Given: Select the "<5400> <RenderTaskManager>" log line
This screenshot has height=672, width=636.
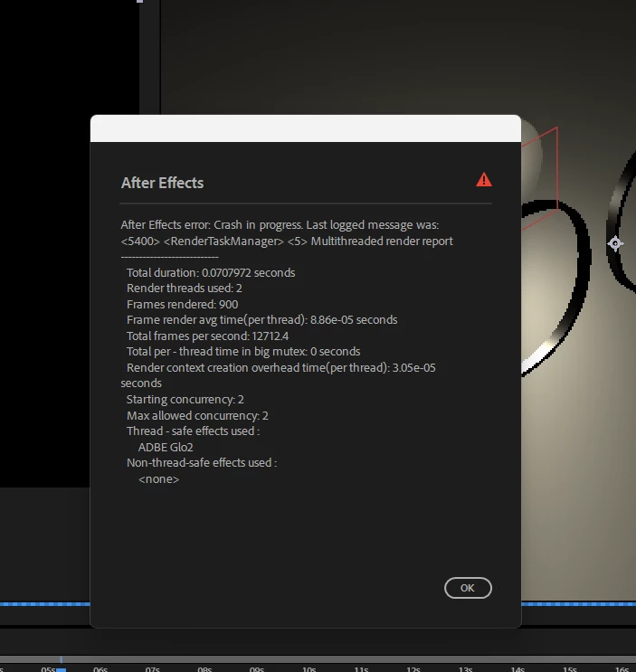Looking at the screenshot, I should coord(287,241).
